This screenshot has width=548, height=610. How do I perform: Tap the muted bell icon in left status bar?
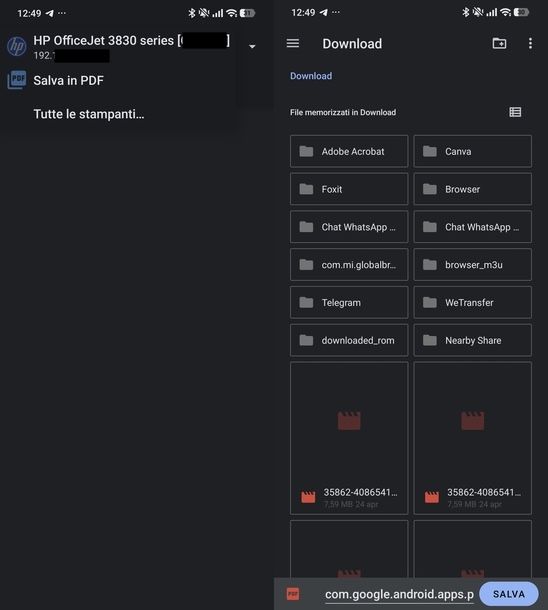tap(203, 13)
